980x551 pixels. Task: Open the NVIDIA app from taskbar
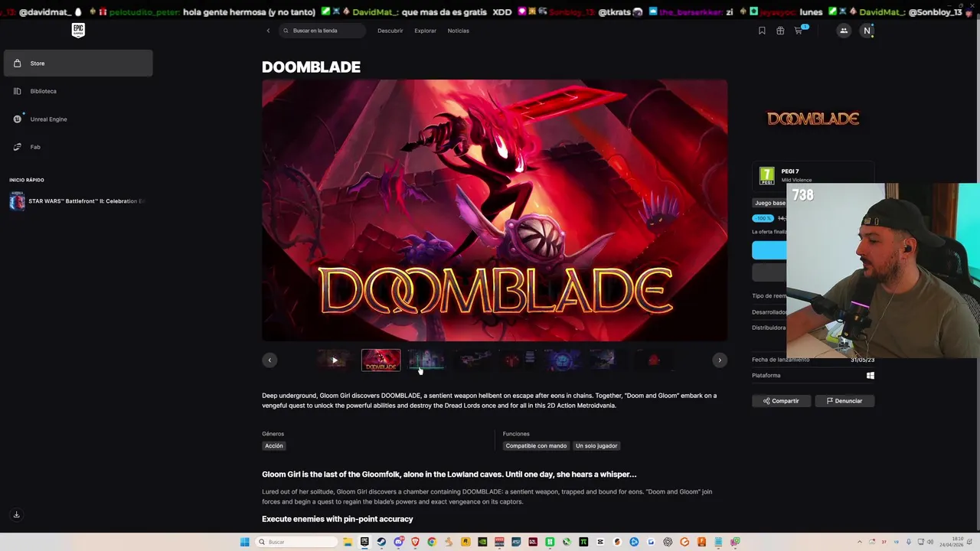point(482,542)
